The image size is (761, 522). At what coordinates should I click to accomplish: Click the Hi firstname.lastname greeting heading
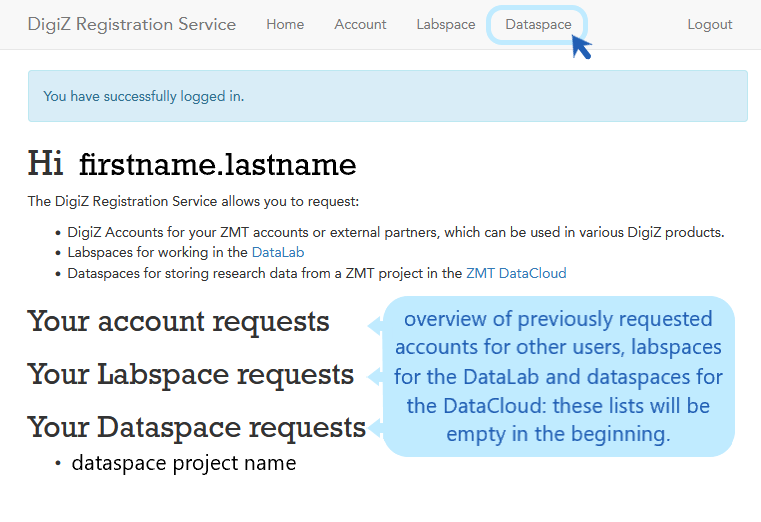[192, 164]
